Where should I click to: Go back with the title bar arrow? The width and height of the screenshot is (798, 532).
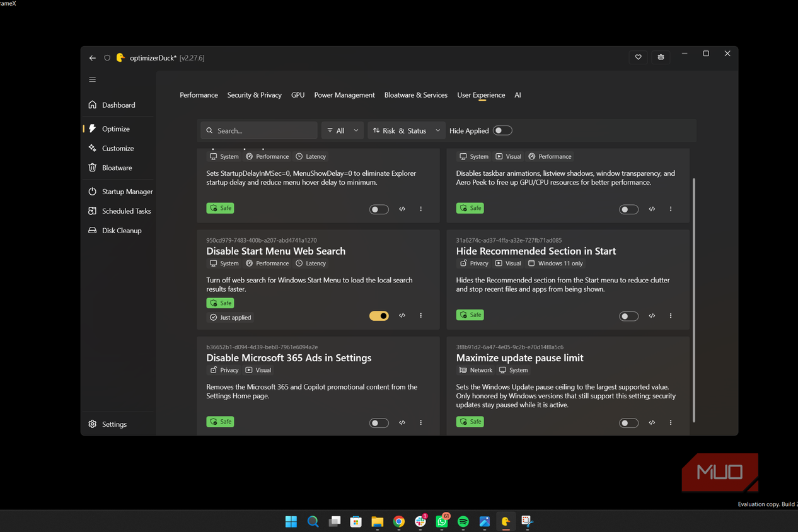[93, 58]
